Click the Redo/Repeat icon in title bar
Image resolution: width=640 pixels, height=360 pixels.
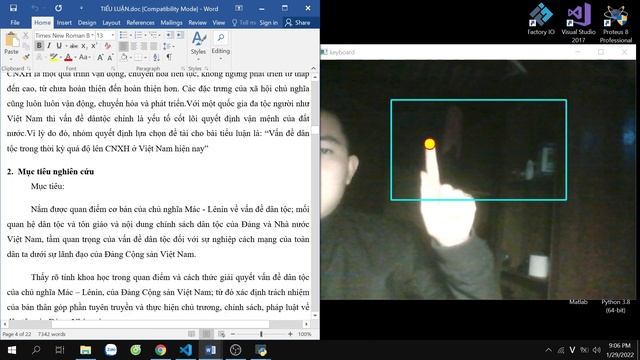pos(58,8)
